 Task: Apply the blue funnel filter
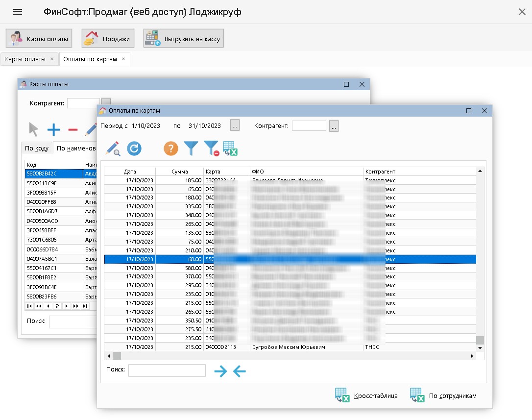pyautogui.click(x=191, y=148)
